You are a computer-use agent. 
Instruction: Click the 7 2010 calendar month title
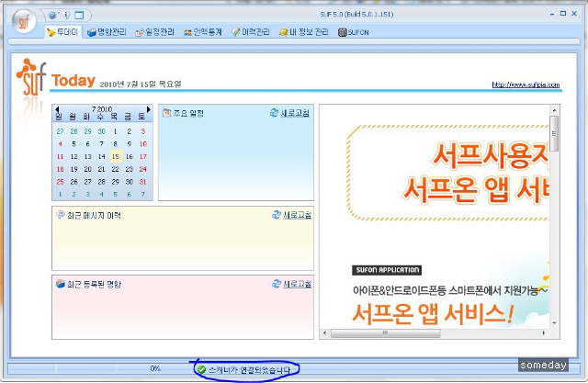coord(102,109)
